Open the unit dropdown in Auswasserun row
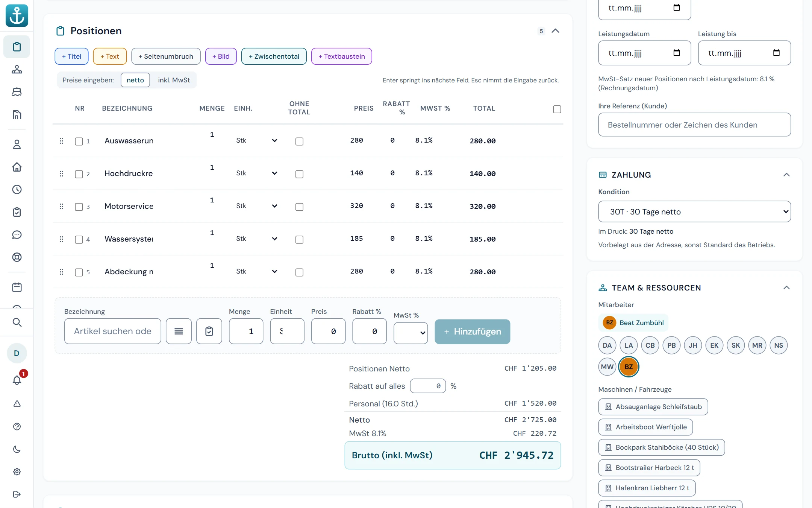 [x=257, y=140]
